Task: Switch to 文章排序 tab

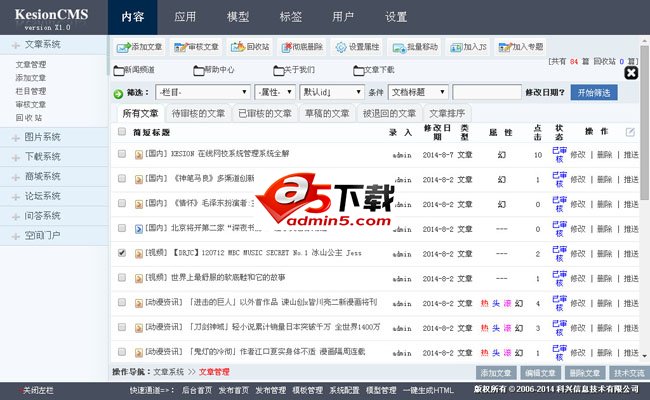Action: [447, 113]
